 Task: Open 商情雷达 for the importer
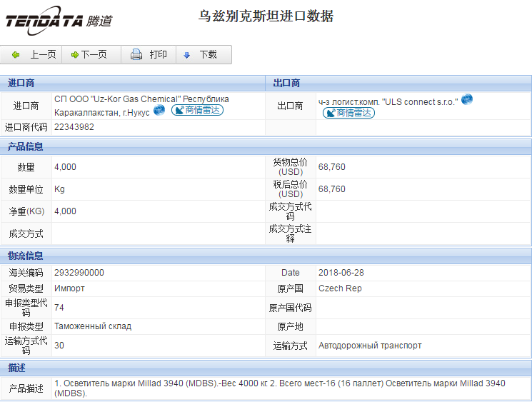tap(197, 110)
